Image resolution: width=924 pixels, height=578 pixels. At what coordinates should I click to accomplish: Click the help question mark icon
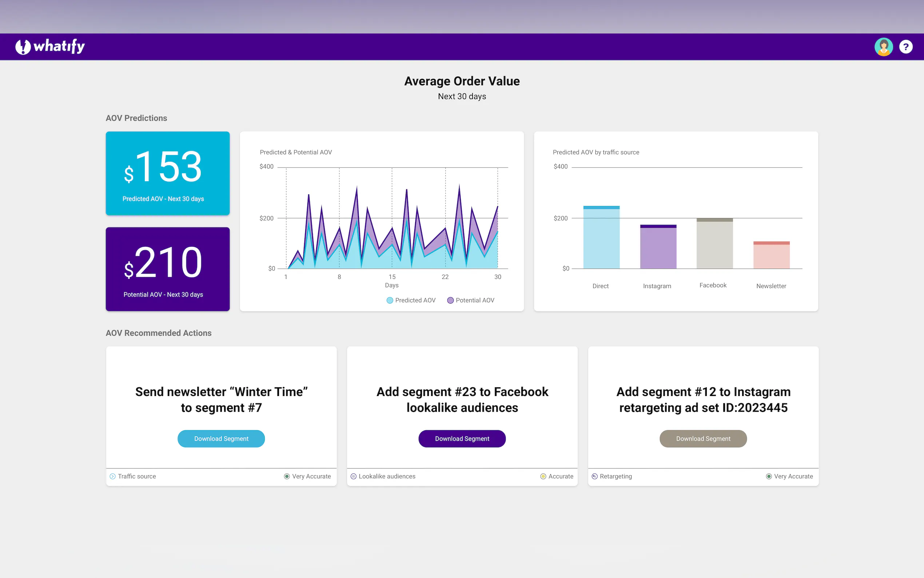[x=906, y=47]
